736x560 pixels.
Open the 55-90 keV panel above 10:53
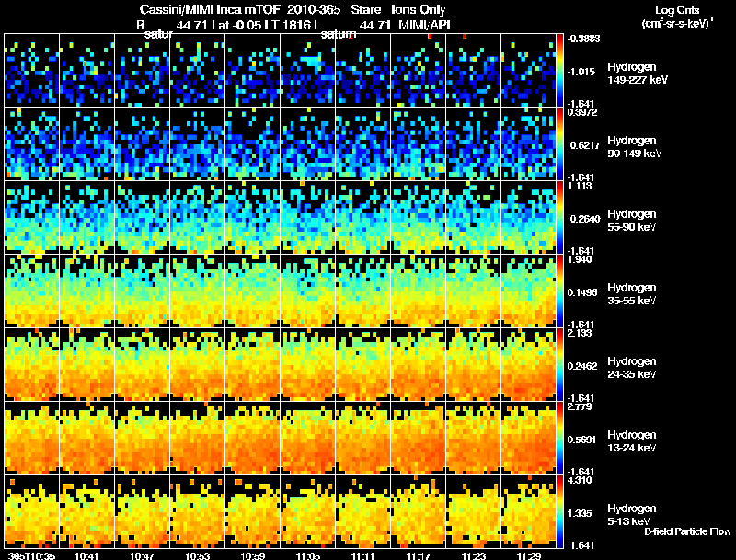[x=198, y=218]
